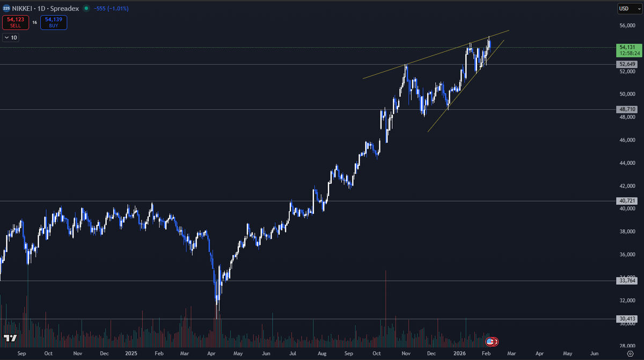Click the 54,139 BUY button
Viewport: 644px width, 360px height.
(54, 22)
